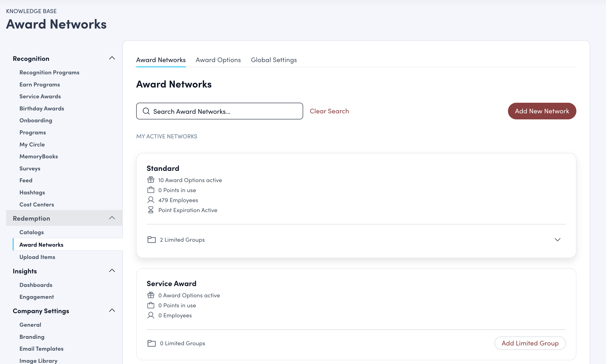Click the Clear Search link
The width and height of the screenshot is (606, 364).
[329, 111]
